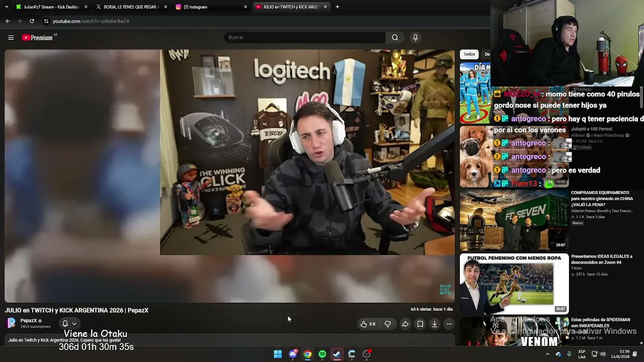Download this video

click(435, 324)
